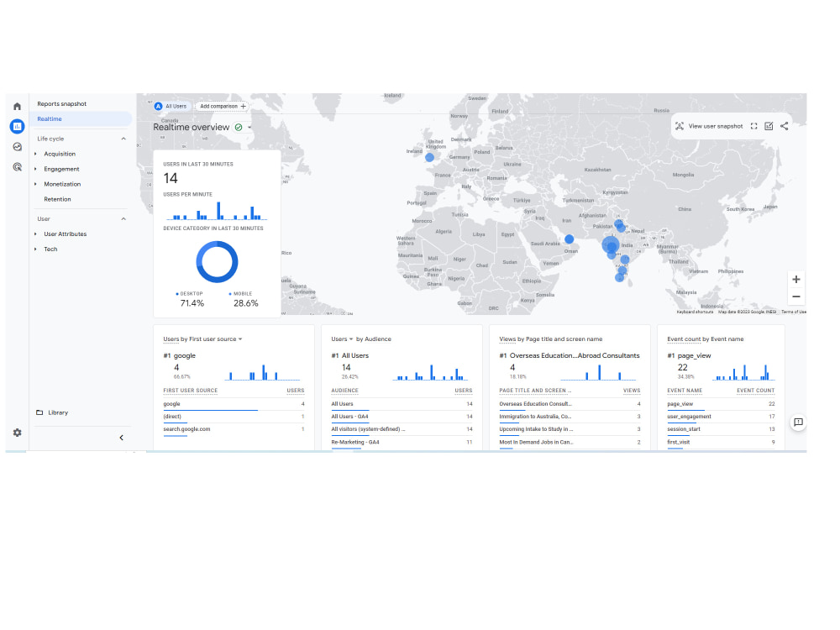This screenshot has width=840, height=630.
Task: Click 'Overseas Education Consult' table row
Action: pyautogui.click(x=570, y=404)
